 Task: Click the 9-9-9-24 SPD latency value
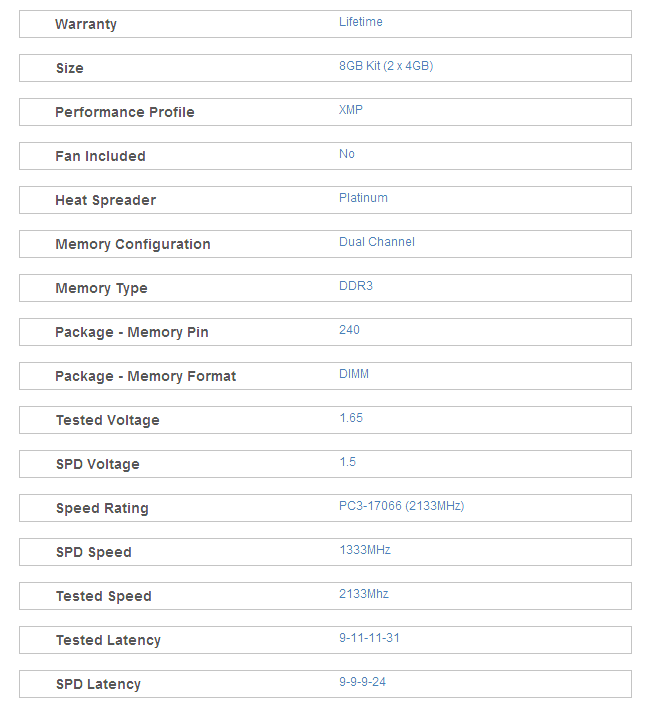pyautogui.click(x=362, y=682)
